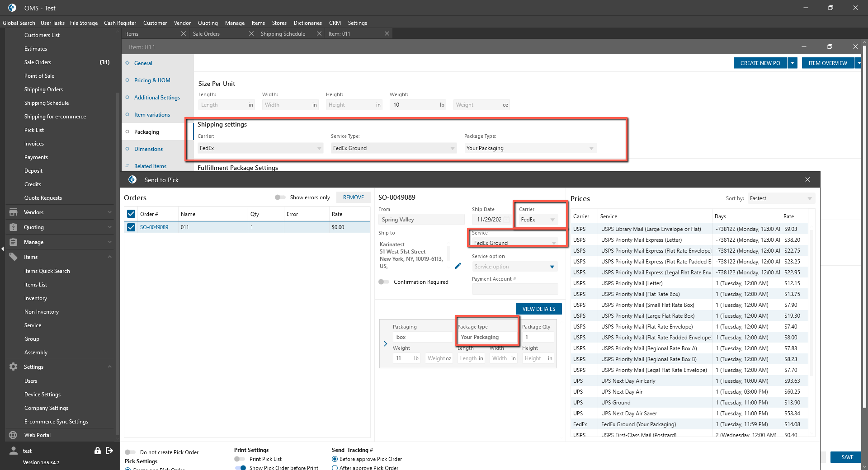Click the logout icon in the bottom left
Image resolution: width=868 pixels, height=470 pixels.
tap(109, 451)
